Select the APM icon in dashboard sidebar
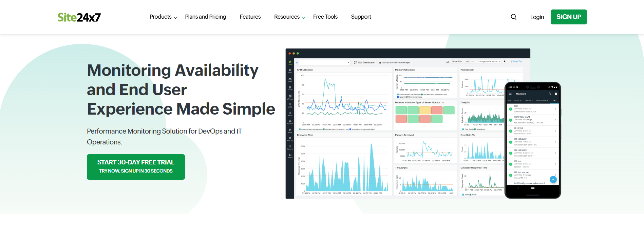Viewport: 644px width, 239px height. (290, 80)
